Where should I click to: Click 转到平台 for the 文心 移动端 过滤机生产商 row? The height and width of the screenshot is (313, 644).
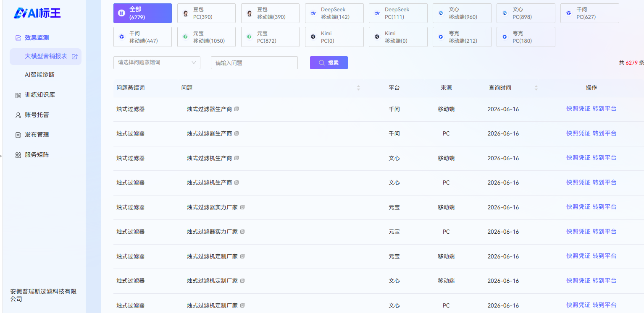tap(605, 158)
